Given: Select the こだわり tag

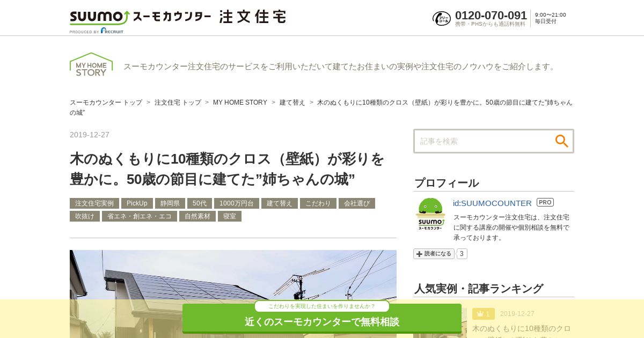Looking at the screenshot, I should pyautogui.click(x=318, y=203).
